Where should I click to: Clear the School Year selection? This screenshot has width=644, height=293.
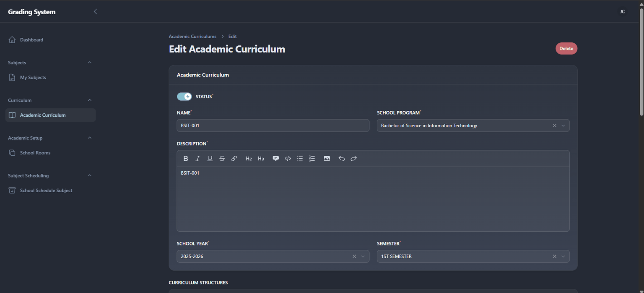[354, 256]
